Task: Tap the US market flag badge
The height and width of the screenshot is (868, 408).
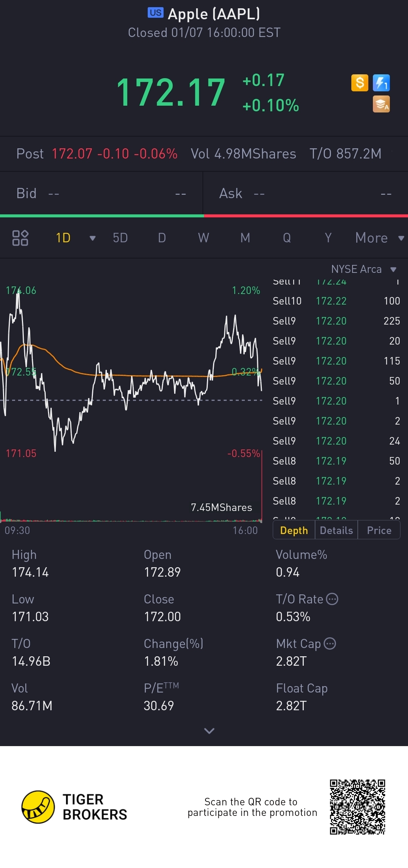Action: pyautogui.click(x=155, y=13)
